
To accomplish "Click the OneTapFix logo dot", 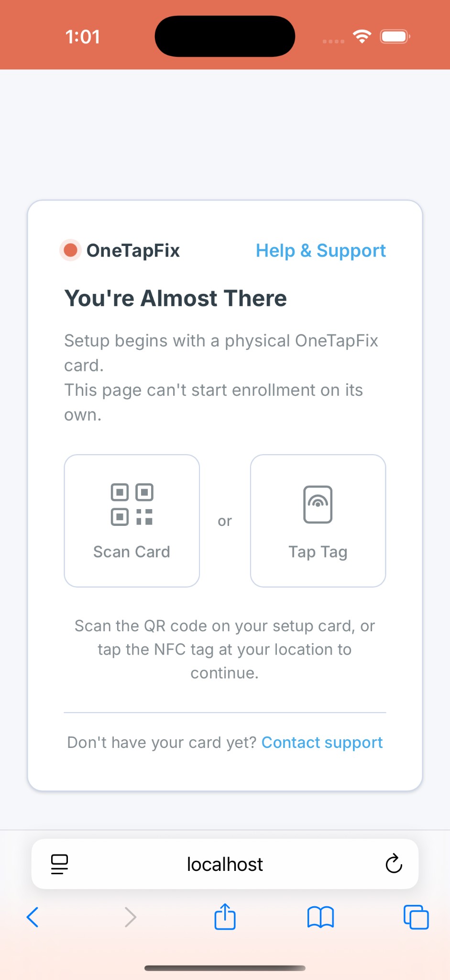I will [x=70, y=250].
